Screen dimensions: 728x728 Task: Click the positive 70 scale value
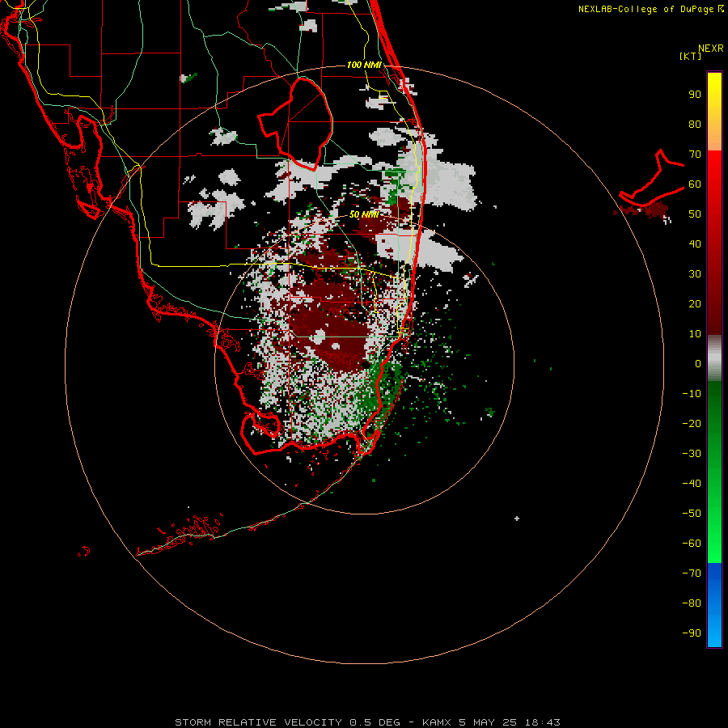click(695, 154)
